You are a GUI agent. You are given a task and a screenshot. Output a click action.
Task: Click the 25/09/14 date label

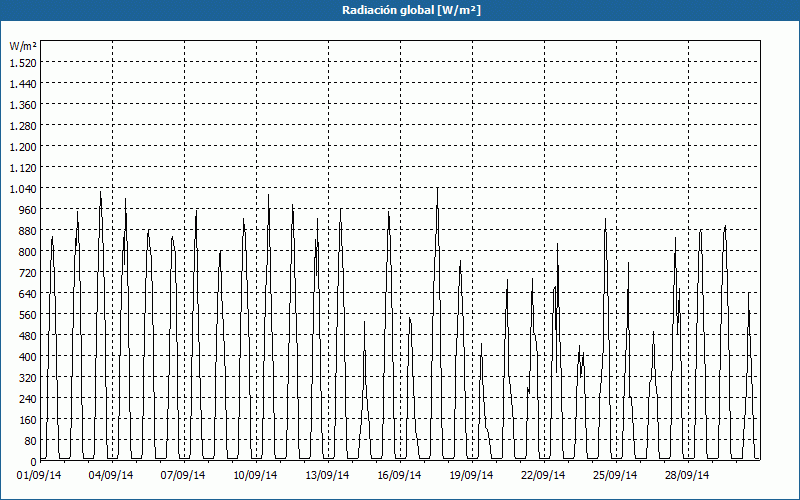coord(615,475)
